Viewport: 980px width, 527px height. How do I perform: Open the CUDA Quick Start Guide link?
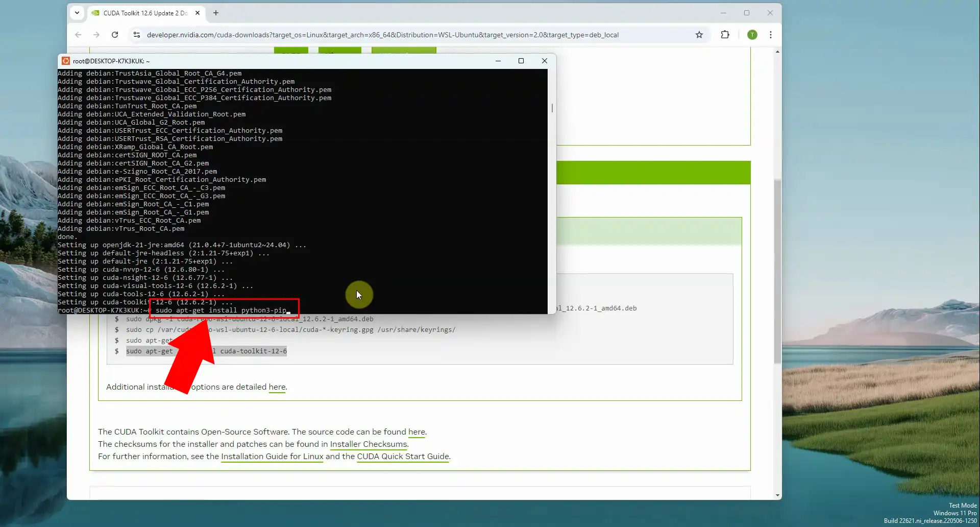[403, 457]
